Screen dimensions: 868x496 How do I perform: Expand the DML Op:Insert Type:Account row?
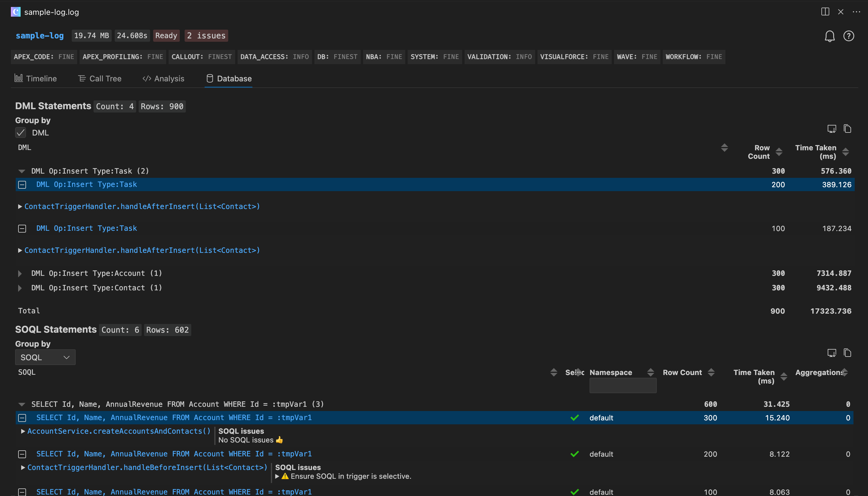pos(19,273)
